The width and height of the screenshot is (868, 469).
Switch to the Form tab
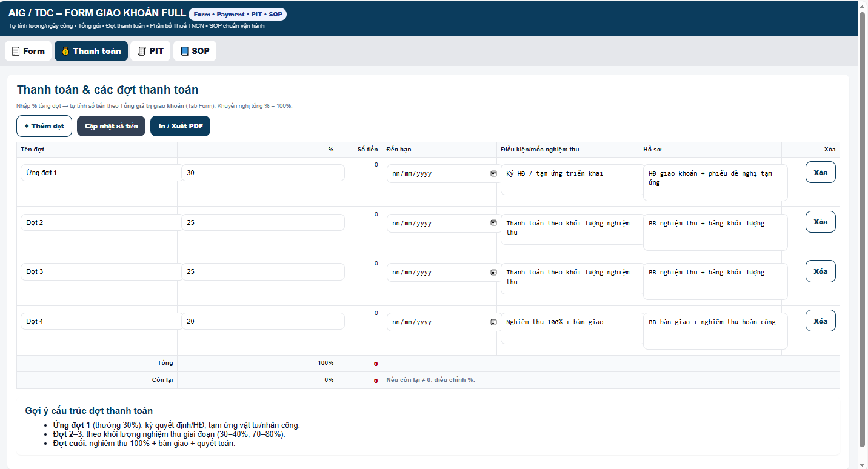pyautogui.click(x=28, y=51)
